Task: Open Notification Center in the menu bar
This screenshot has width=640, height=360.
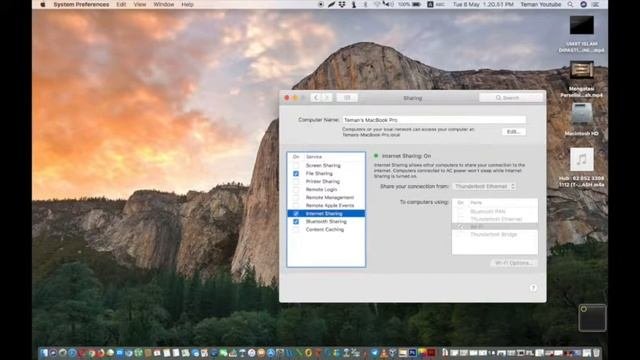Action: pos(596,4)
